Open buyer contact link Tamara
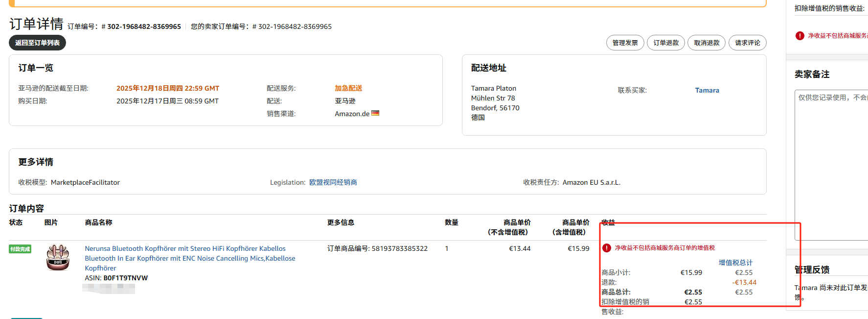Viewport: 868px width, 319px height. pyautogui.click(x=707, y=90)
